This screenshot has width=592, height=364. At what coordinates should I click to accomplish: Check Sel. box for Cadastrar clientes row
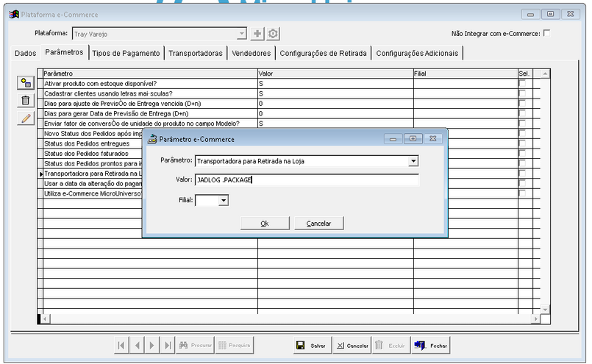523,93
